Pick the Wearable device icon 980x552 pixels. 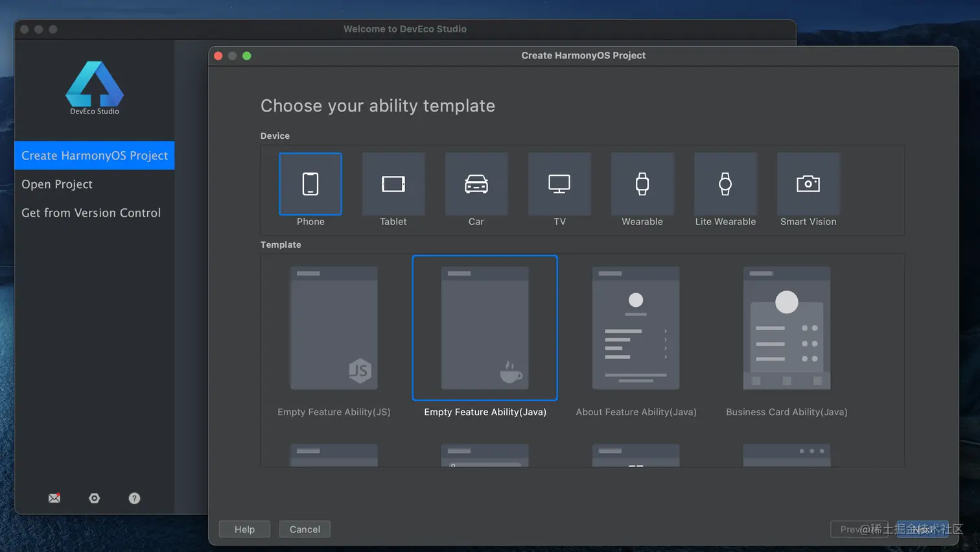click(x=642, y=184)
